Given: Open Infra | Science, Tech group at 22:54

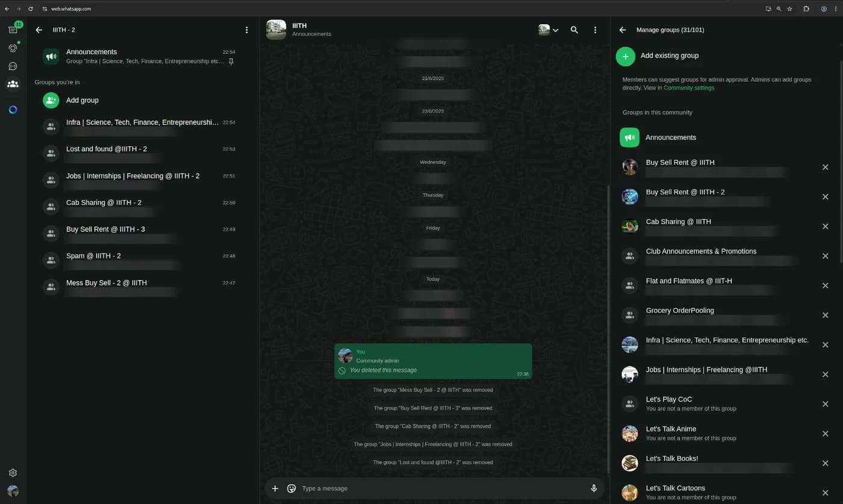Looking at the screenshot, I should tap(143, 126).
